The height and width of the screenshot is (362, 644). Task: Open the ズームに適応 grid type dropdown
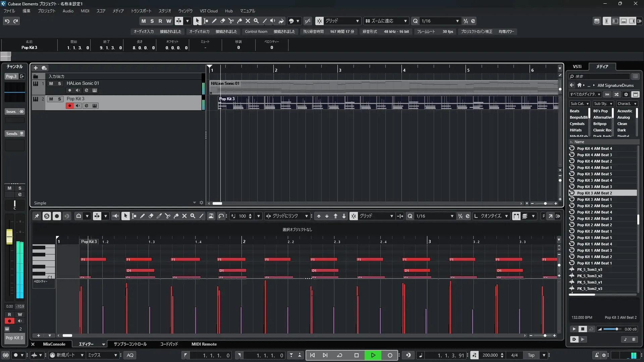[x=405, y=21]
